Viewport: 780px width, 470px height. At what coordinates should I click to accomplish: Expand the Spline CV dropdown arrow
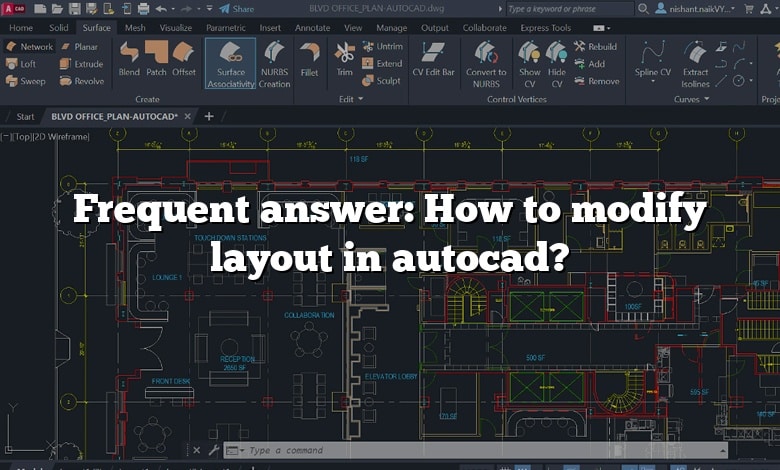[x=653, y=82]
